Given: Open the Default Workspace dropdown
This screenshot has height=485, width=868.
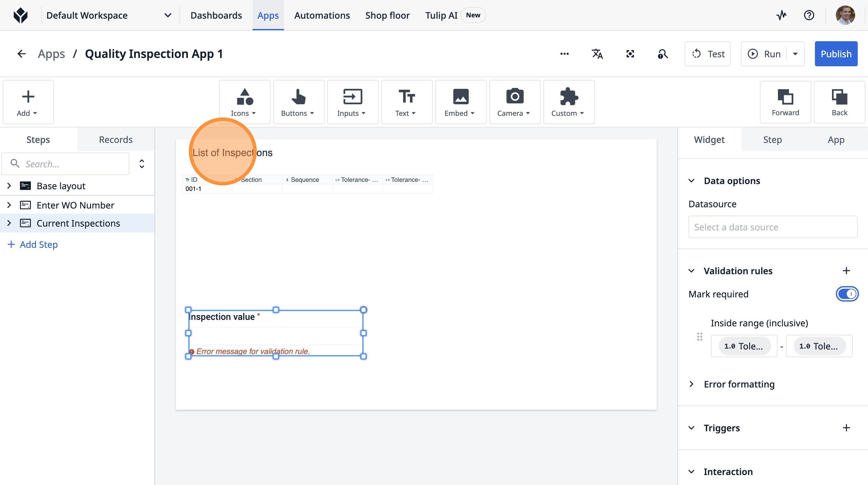Looking at the screenshot, I should 168,15.
